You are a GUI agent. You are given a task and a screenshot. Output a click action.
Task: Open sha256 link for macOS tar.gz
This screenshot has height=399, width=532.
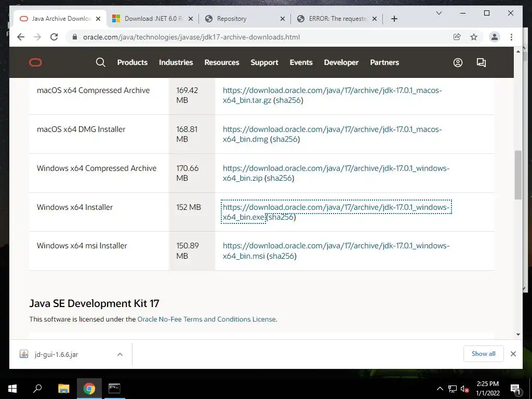click(288, 100)
